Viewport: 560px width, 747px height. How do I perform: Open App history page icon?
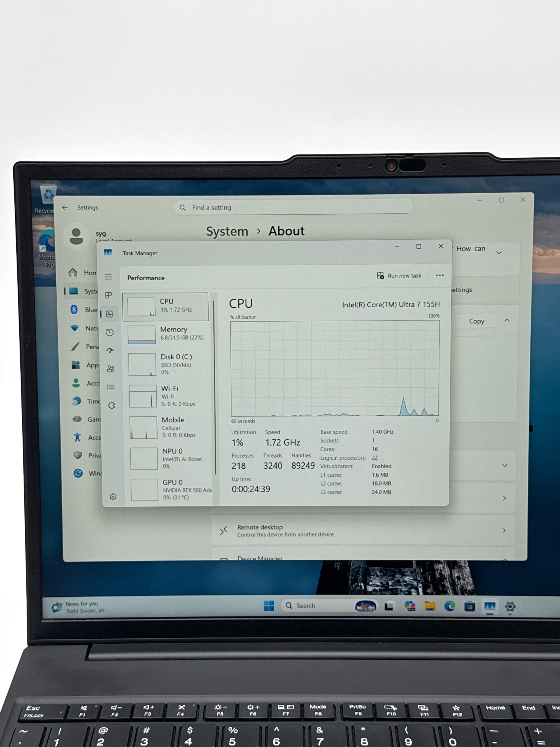110,332
